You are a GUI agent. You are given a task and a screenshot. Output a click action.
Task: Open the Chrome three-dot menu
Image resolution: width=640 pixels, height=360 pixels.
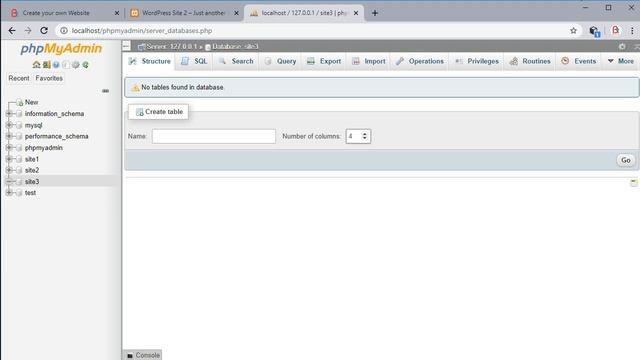[x=632, y=31]
